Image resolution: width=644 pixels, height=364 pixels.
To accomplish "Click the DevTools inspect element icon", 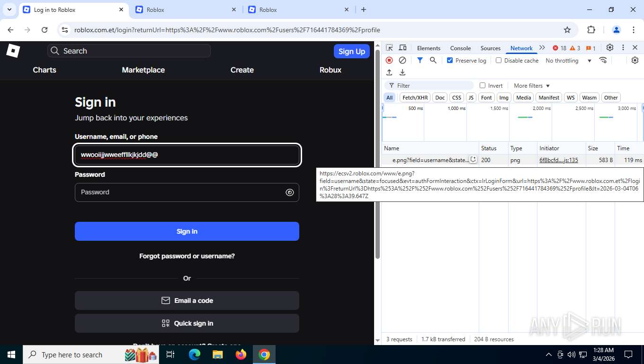I will tap(389, 48).
